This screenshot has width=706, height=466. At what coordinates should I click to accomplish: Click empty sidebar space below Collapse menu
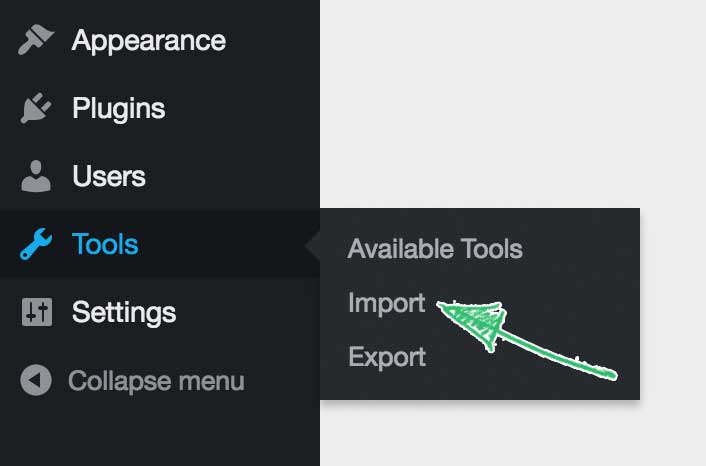click(x=160, y=432)
